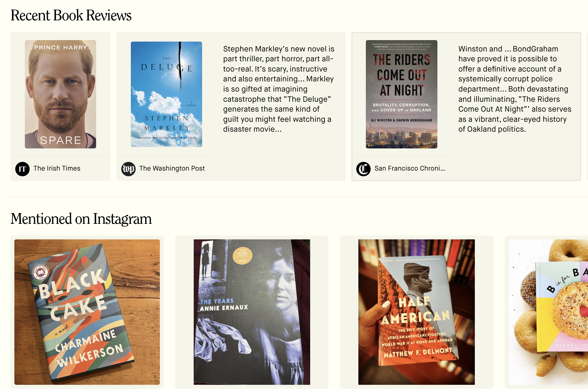
Task: Click the Recent Book Reviews heading
Action: click(71, 16)
